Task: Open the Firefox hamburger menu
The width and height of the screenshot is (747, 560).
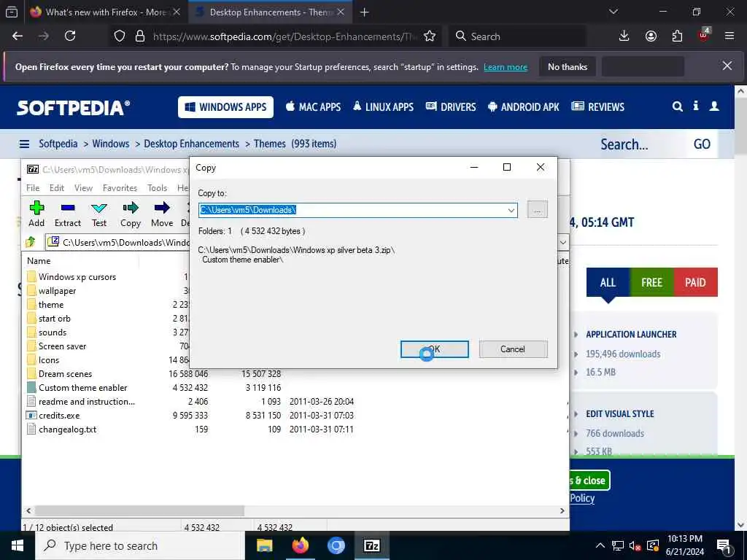Action: coord(729,36)
